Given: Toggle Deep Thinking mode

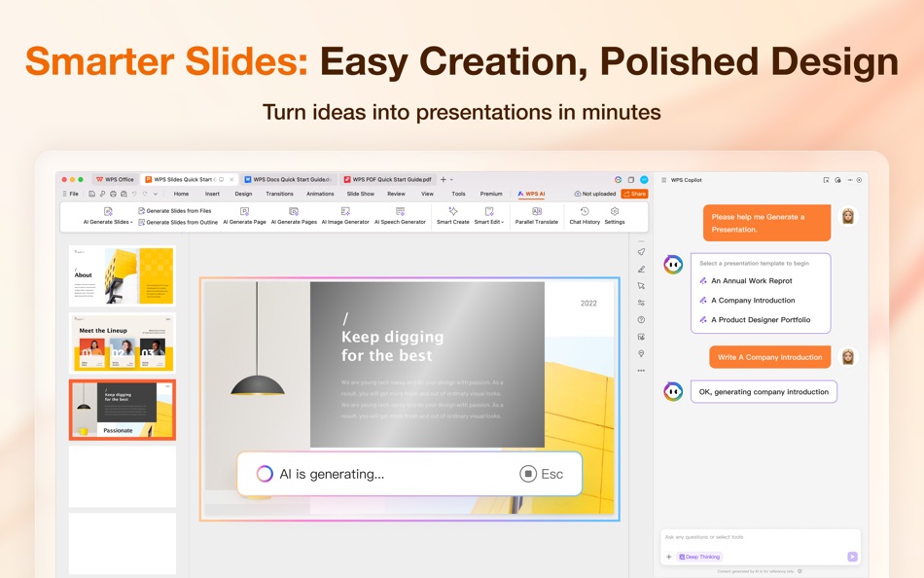Looking at the screenshot, I should [700, 557].
